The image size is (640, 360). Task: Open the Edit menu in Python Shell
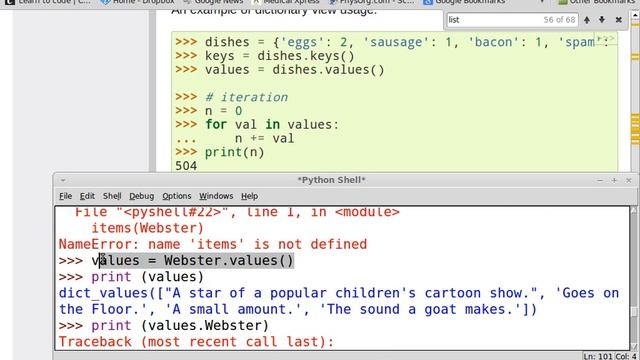87,196
